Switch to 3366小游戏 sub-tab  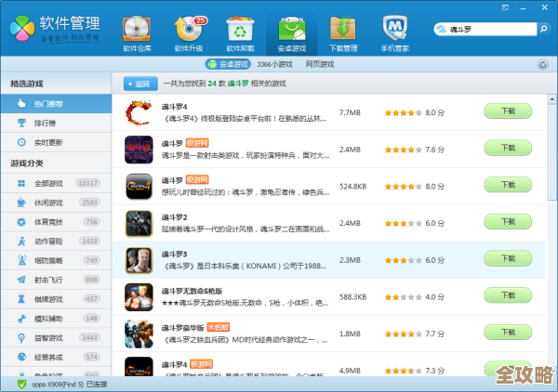tap(274, 64)
